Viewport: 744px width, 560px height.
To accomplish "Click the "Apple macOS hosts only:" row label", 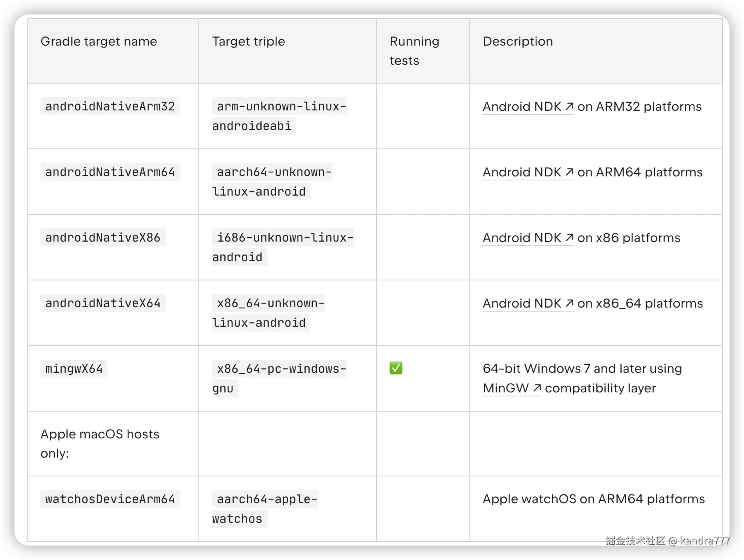I will pyautogui.click(x=100, y=444).
